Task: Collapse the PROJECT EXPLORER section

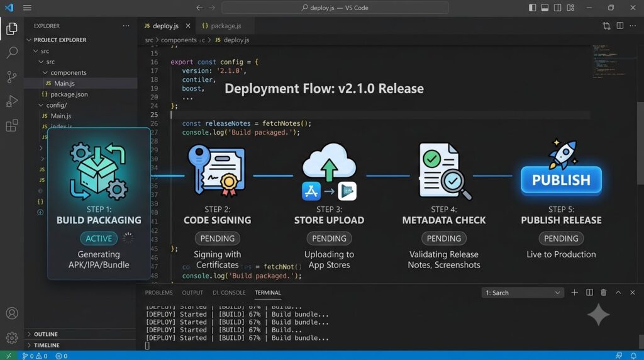Action: coord(29,40)
